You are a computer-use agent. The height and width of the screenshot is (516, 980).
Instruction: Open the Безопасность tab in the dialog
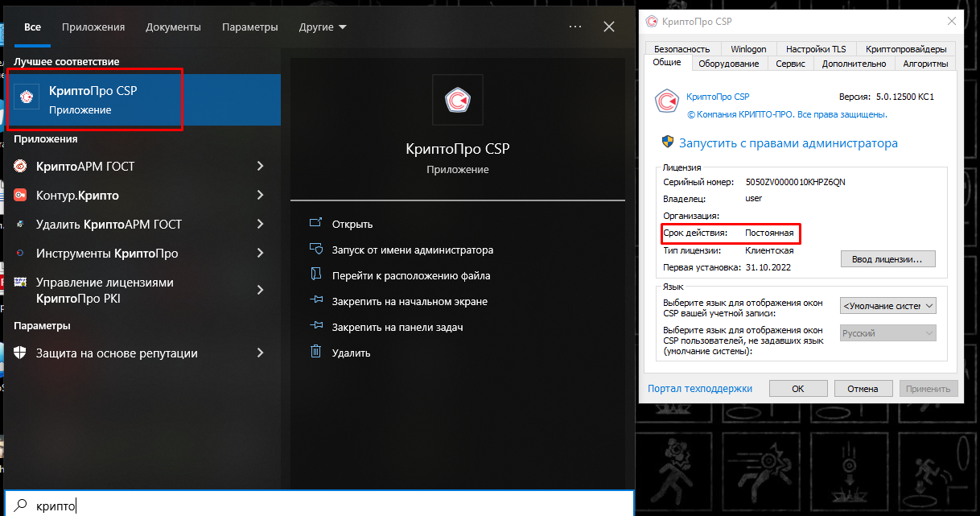pos(682,49)
